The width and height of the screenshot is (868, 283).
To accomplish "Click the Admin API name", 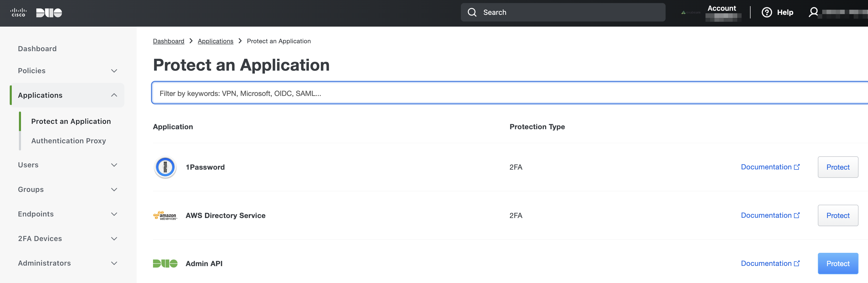I will tap(204, 264).
